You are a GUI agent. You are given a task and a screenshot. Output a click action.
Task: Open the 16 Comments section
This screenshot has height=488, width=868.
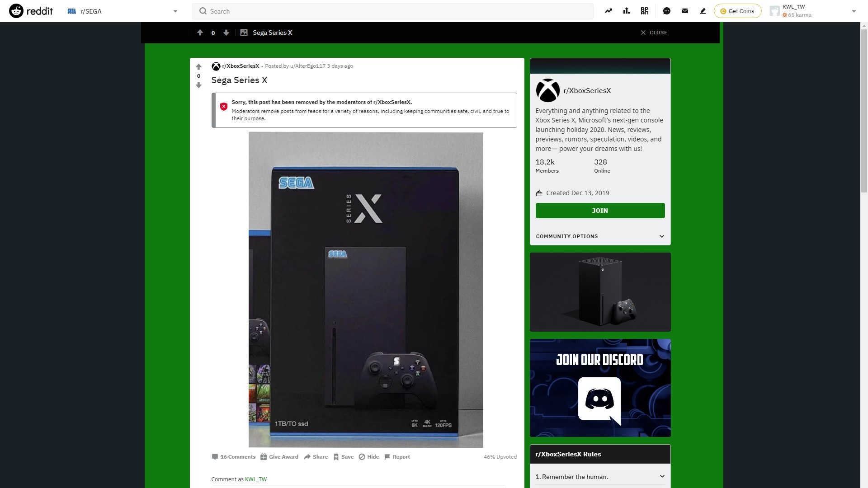(x=233, y=457)
